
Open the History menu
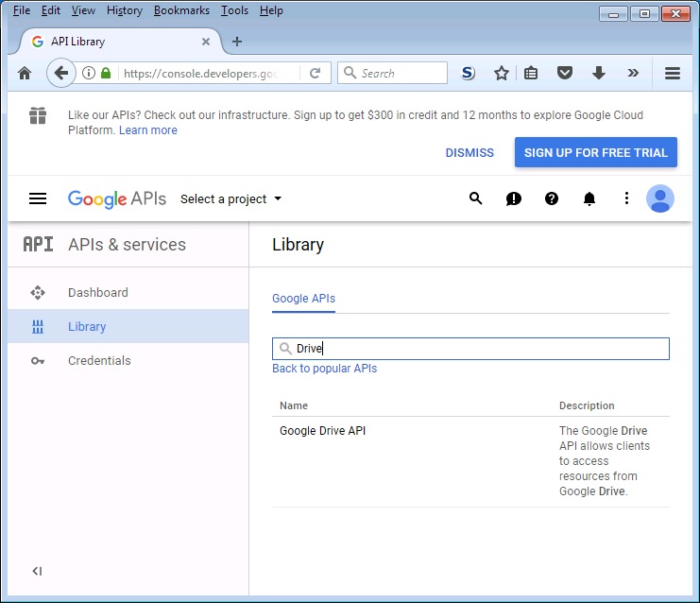pyautogui.click(x=125, y=10)
